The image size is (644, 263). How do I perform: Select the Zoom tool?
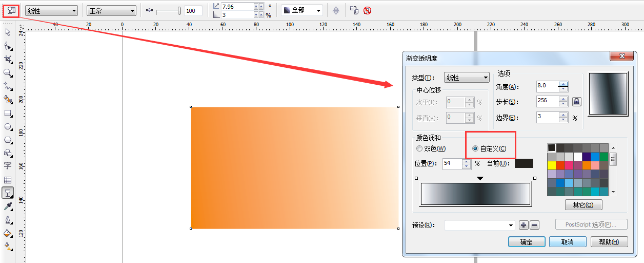click(x=8, y=73)
